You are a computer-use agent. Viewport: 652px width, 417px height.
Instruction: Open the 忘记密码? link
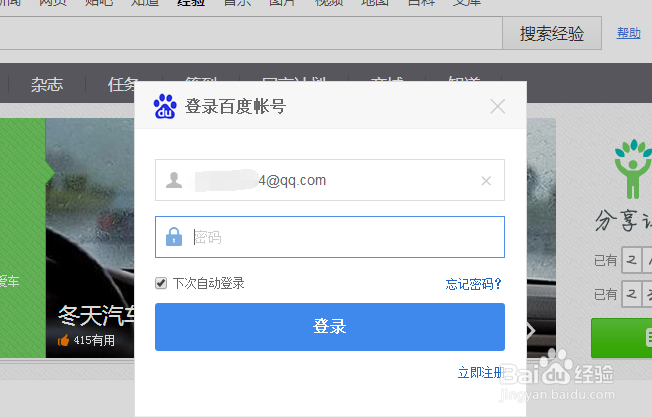click(474, 284)
